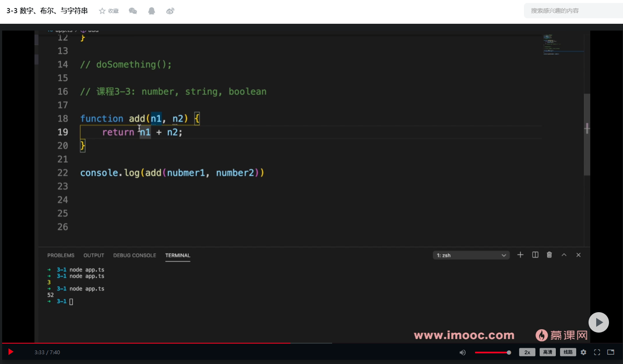623x364 pixels.
Task: Add a new terminal with the plus icon
Action: (x=520, y=255)
